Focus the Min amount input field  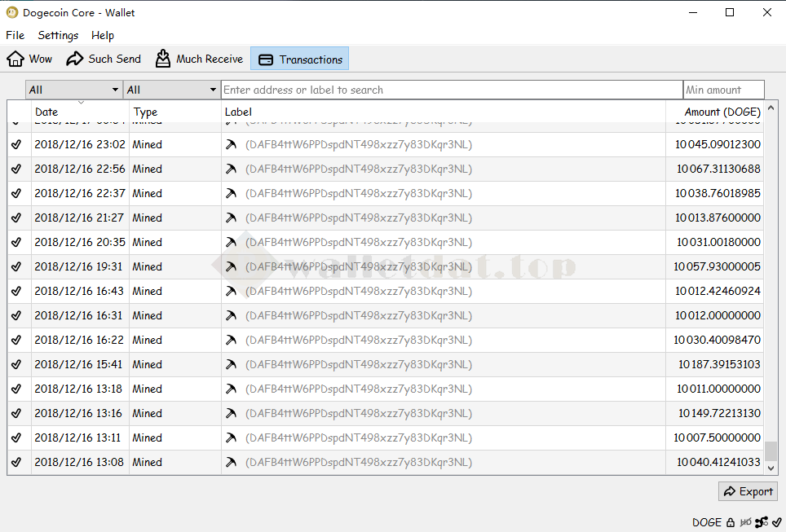(723, 90)
